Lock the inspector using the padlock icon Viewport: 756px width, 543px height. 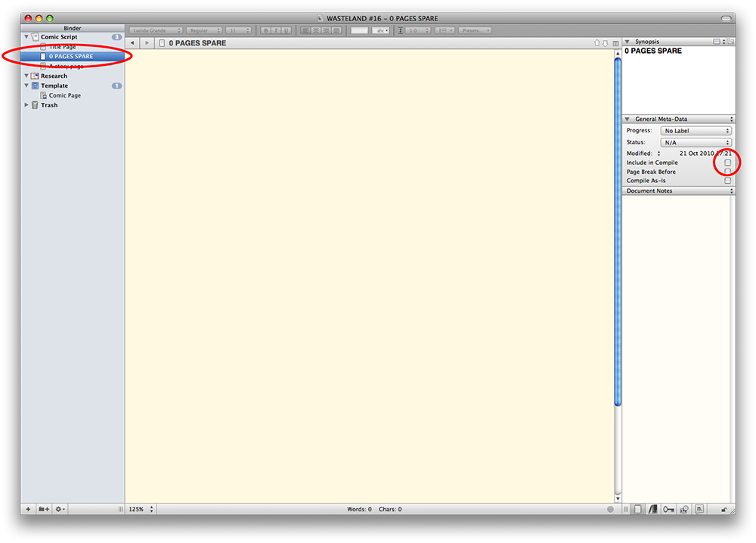click(x=724, y=510)
